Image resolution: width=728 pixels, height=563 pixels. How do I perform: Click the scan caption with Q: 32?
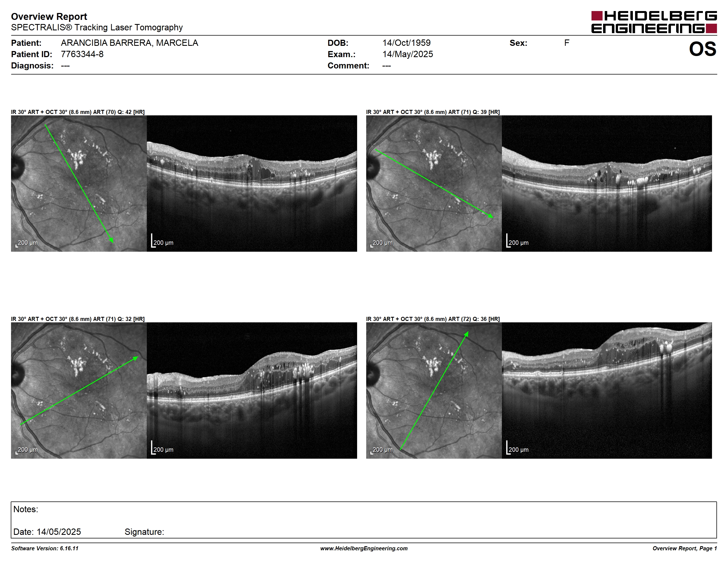point(78,319)
